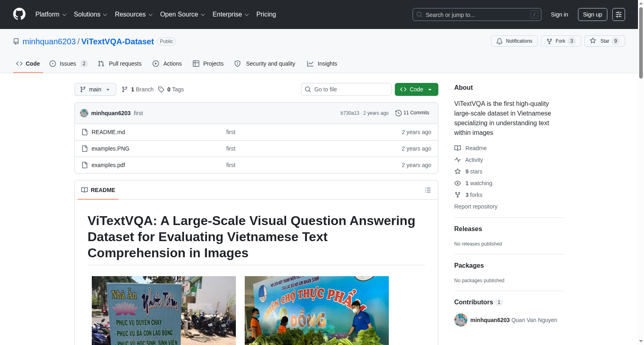The image size is (644, 345).
Task: Expand the Solutions menu
Action: coord(91,14)
